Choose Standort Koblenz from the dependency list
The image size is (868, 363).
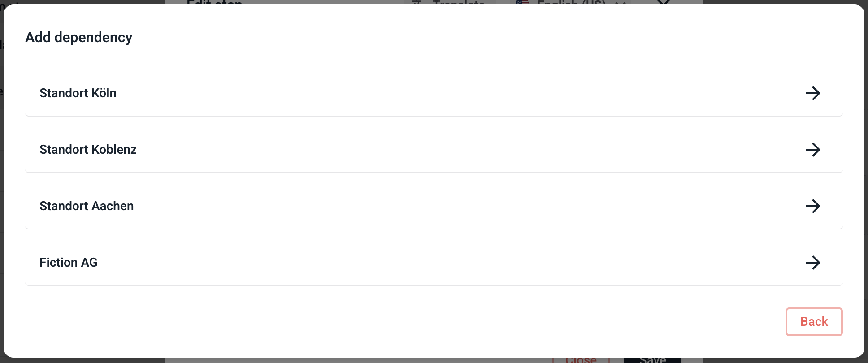[88, 150]
